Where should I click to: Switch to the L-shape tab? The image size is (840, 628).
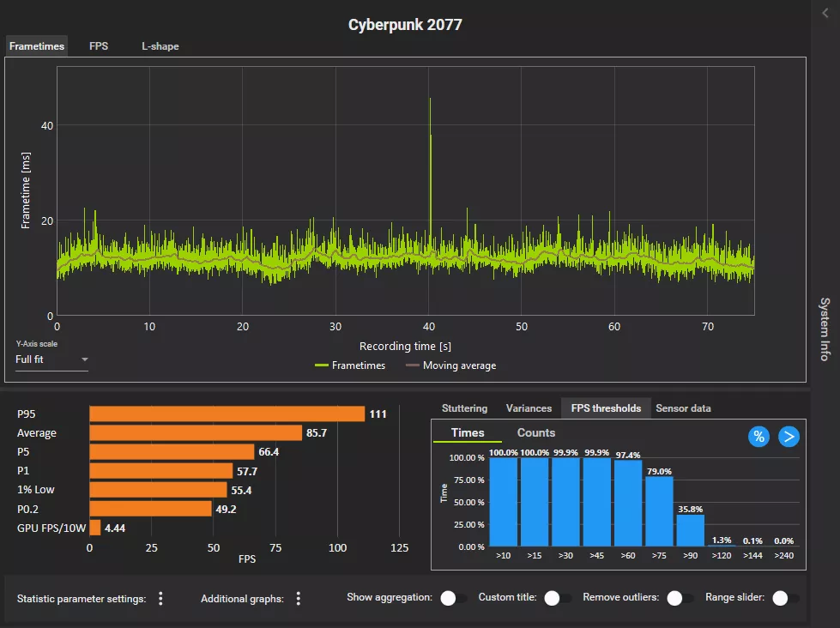coord(160,46)
